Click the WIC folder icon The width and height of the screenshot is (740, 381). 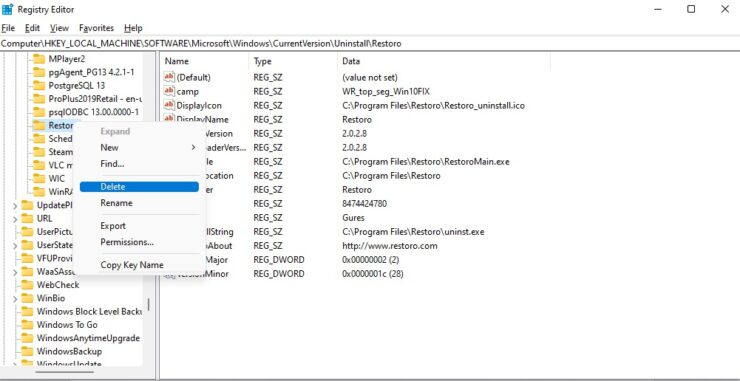[39, 178]
